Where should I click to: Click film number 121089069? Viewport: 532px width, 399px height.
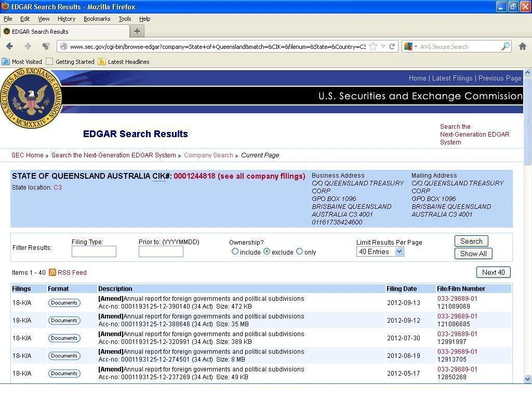(454, 307)
